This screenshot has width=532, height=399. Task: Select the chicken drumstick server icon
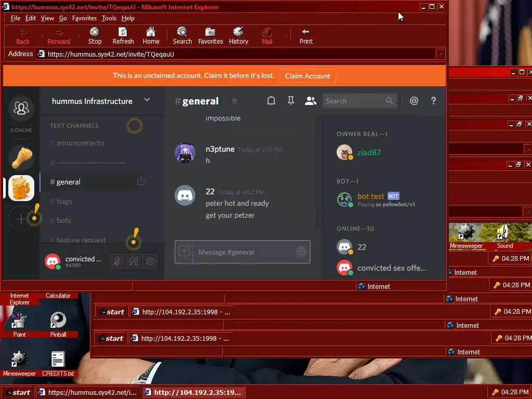point(21,157)
